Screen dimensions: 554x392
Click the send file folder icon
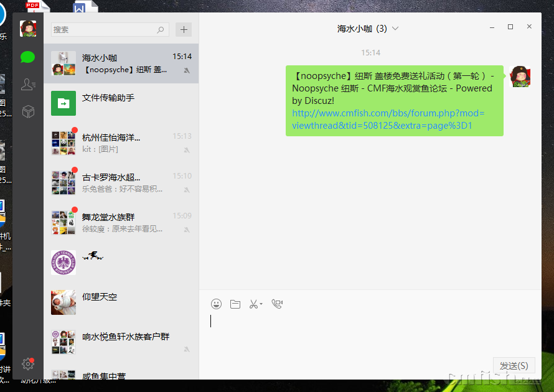(x=235, y=304)
